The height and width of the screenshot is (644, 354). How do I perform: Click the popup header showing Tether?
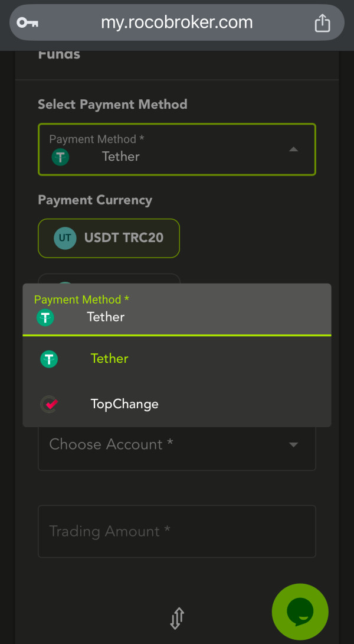click(x=177, y=309)
